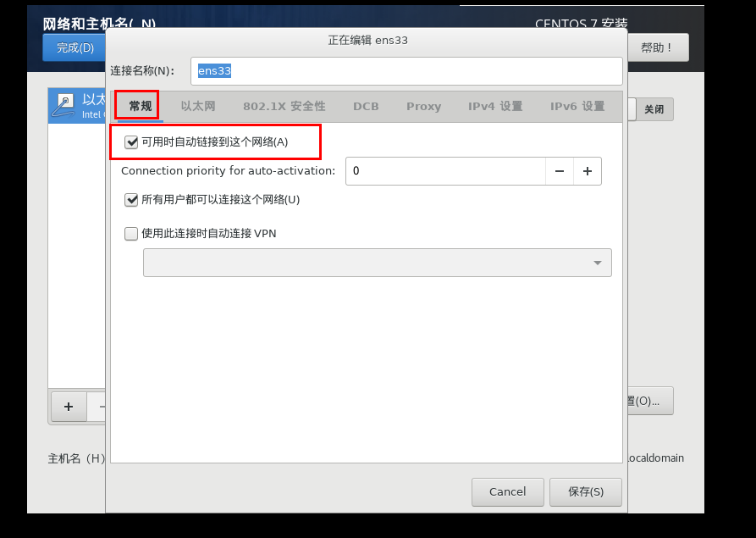This screenshot has height=538, width=756.
Task: Switch to the 以太网 tab
Action: (198, 106)
